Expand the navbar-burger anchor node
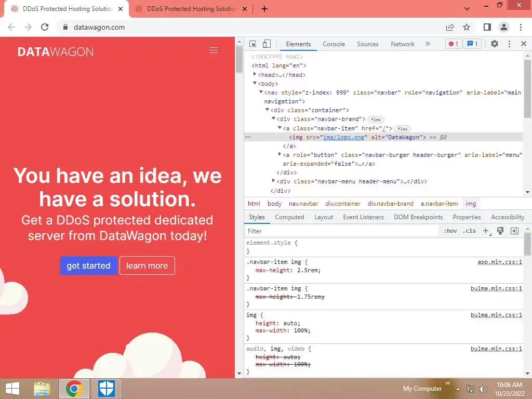The width and height of the screenshot is (532, 399). tap(280, 154)
